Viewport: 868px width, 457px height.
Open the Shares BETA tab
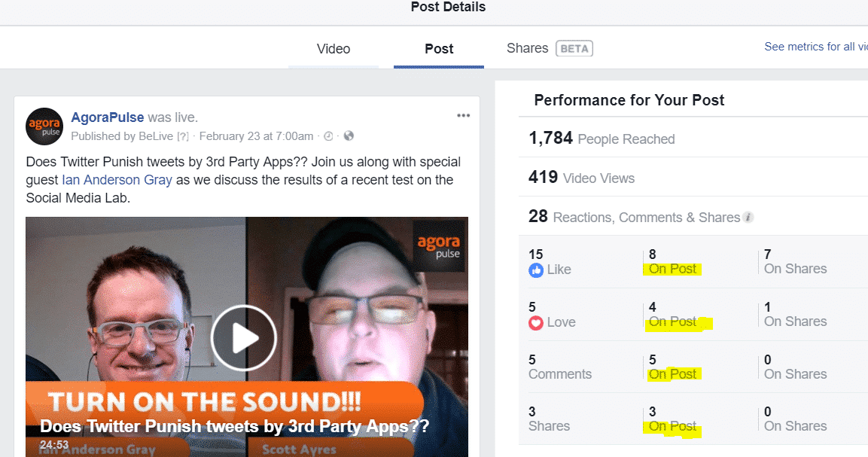click(x=550, y=49)
